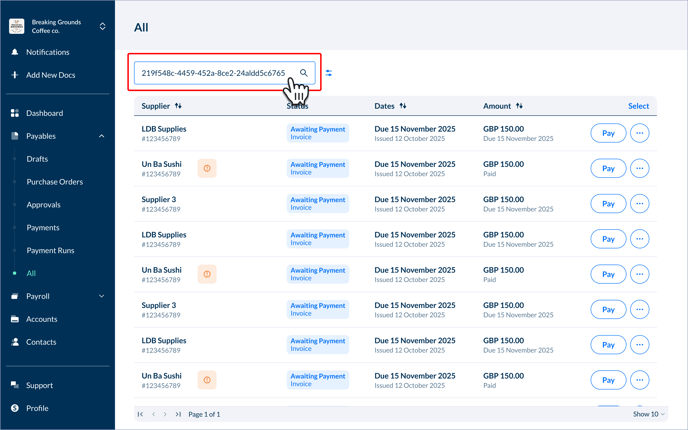Click Pay for the third LDB Supplies row
This screenshot has height=430, width=688.
point(608,345)
